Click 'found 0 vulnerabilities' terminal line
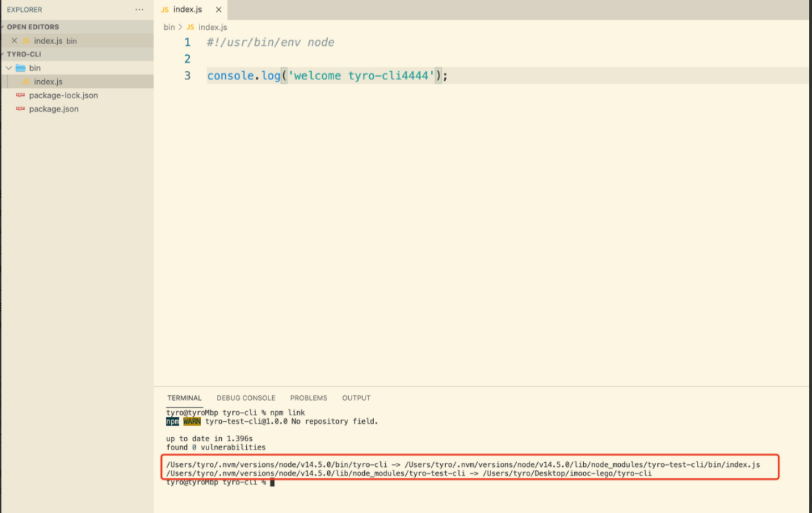The height and width of the screenshot is (513, 812). click(216, 447)
